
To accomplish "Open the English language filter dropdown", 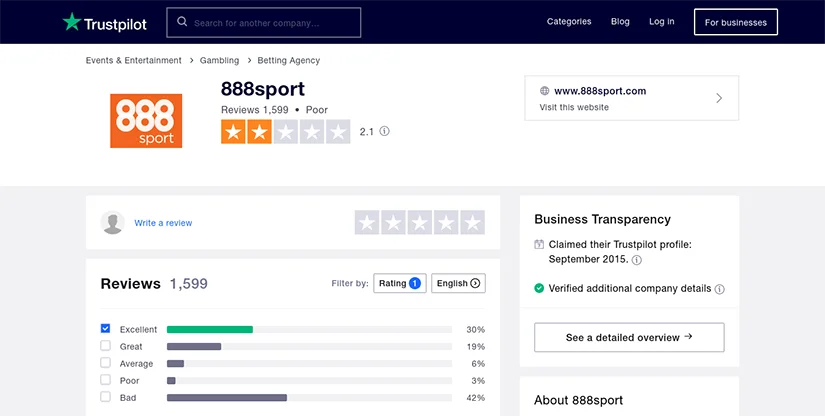I will pos(458,283).
